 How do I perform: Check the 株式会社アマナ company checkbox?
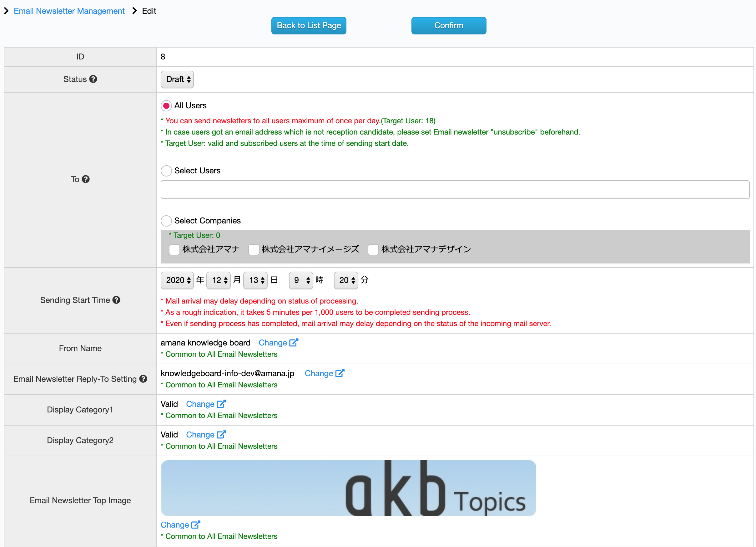(x=174, y=249)
